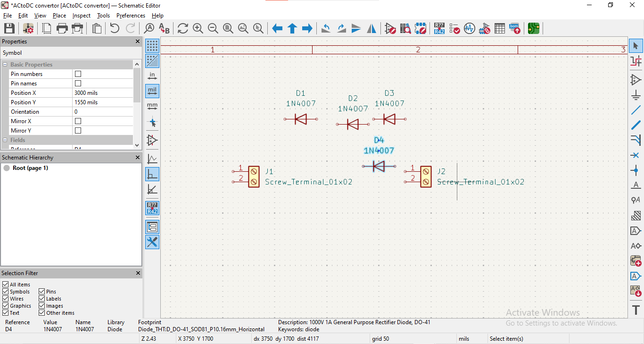The height and width of the screenshot is (344, 644).
Task: Click the Print toolbar icon
Action: pos(62,28)
